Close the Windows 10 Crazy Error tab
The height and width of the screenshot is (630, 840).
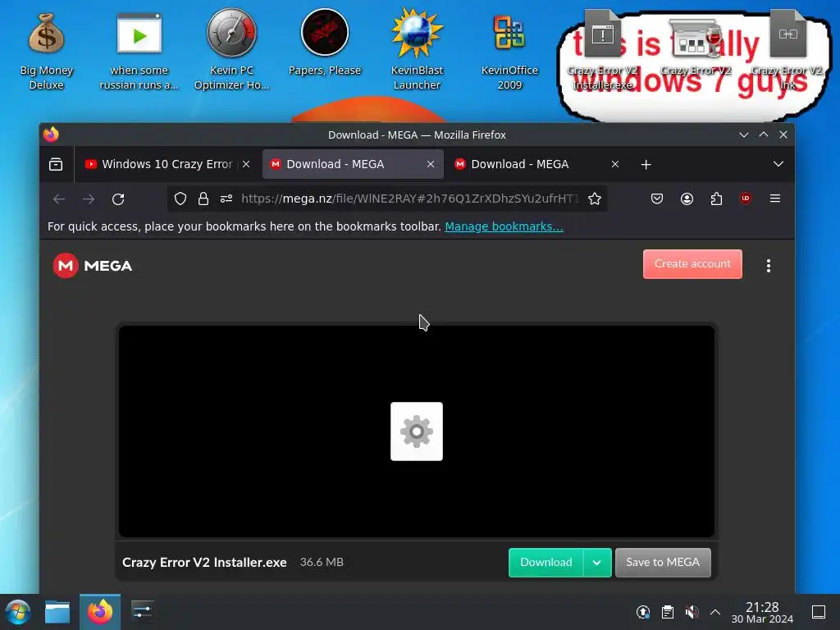click(x=246, y=164)
